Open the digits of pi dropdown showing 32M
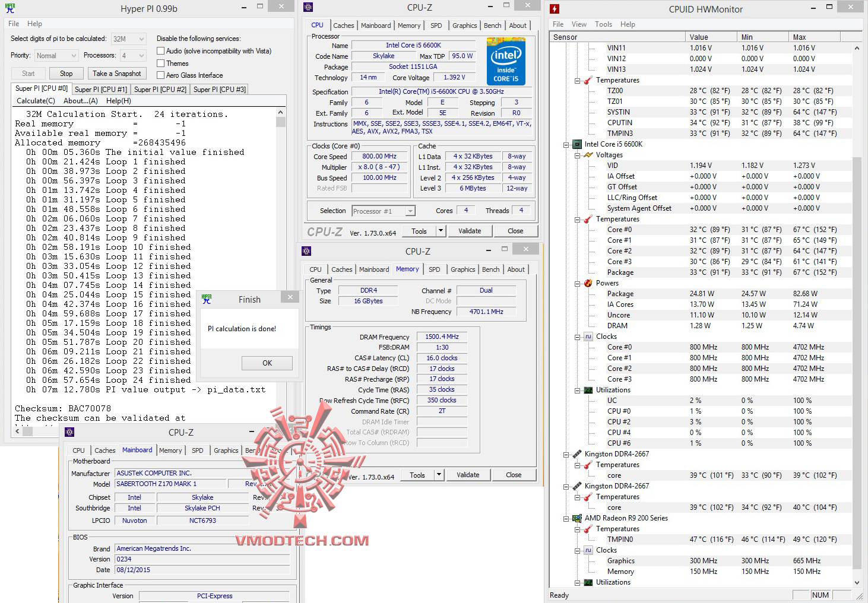The image size is (868, 603). click(129, 39)
